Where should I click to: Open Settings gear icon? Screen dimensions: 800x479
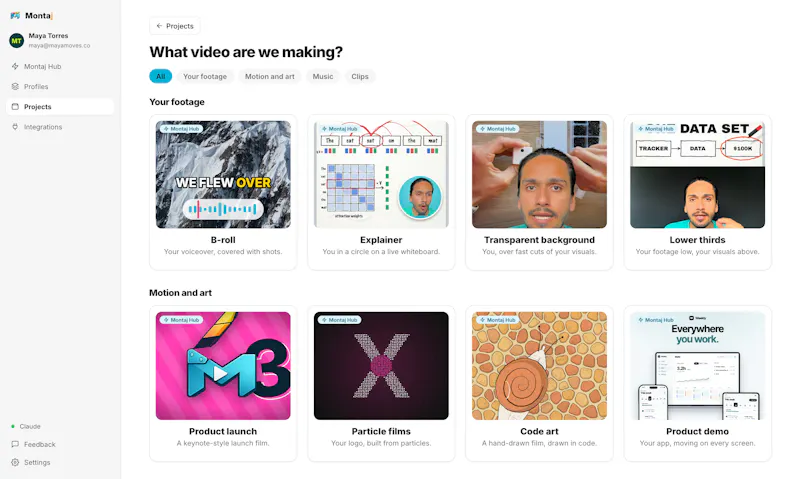15,462
